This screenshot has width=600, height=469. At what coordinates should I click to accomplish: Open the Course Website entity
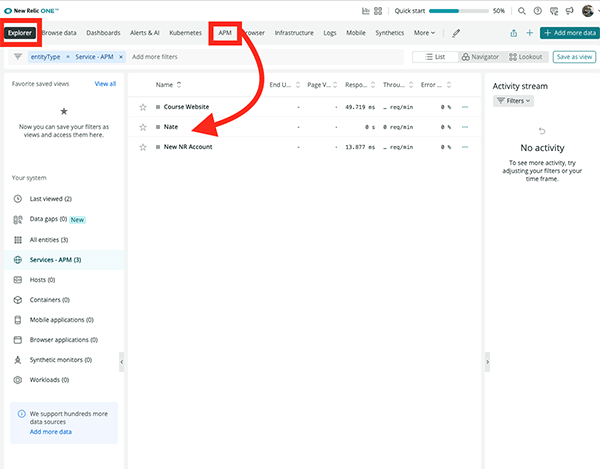tap(186, 107)
